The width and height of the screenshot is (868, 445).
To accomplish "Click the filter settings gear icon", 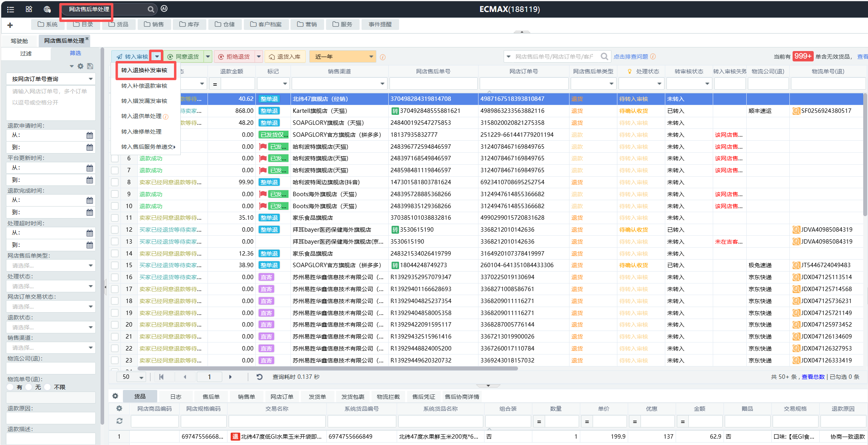I will click(x=81, y=66).
